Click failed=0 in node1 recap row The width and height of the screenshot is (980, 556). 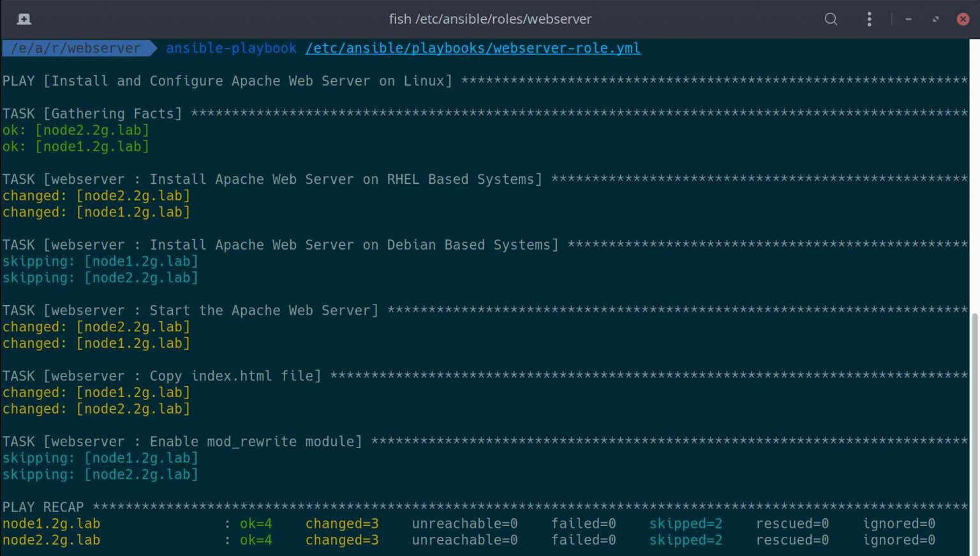click(584, 523)
